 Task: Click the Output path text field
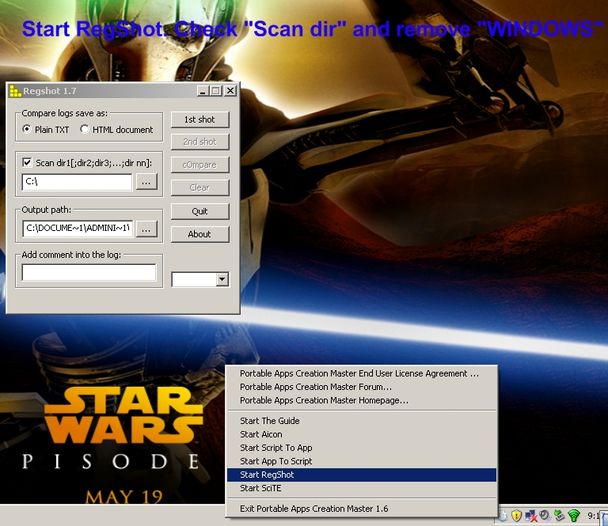tap(78, 228)
